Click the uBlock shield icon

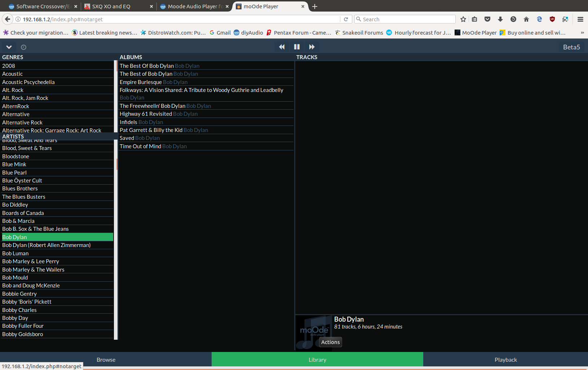coord(552,19)
